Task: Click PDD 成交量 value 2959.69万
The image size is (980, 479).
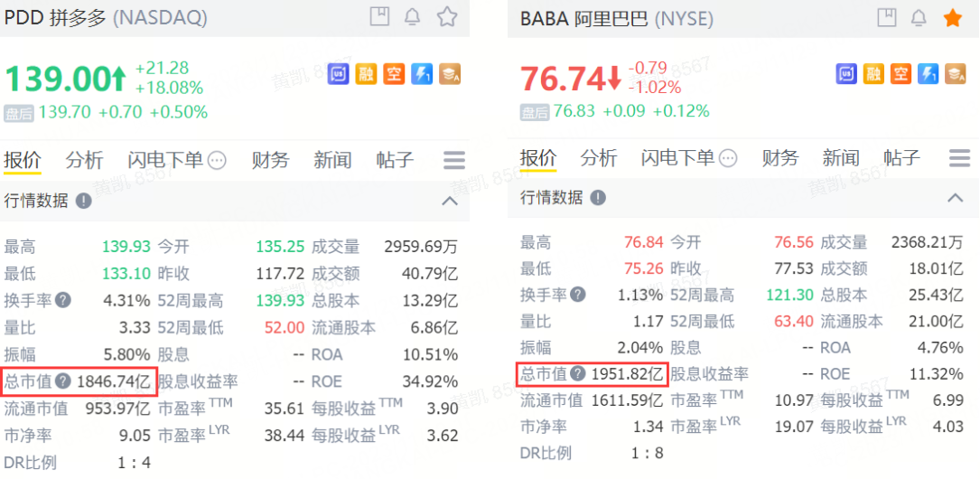Action: pyautogui.click(x=421, y=247)
